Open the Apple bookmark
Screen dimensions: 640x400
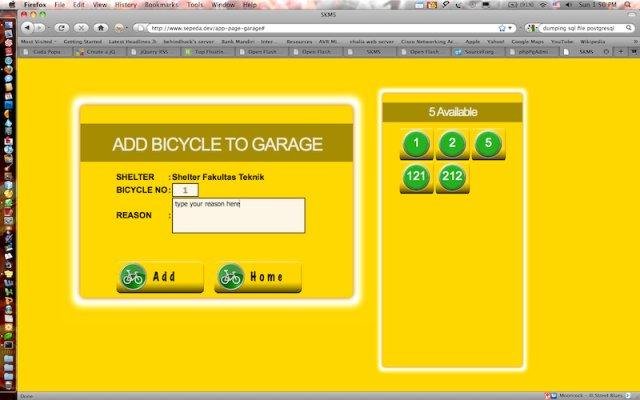click(472, 42)
